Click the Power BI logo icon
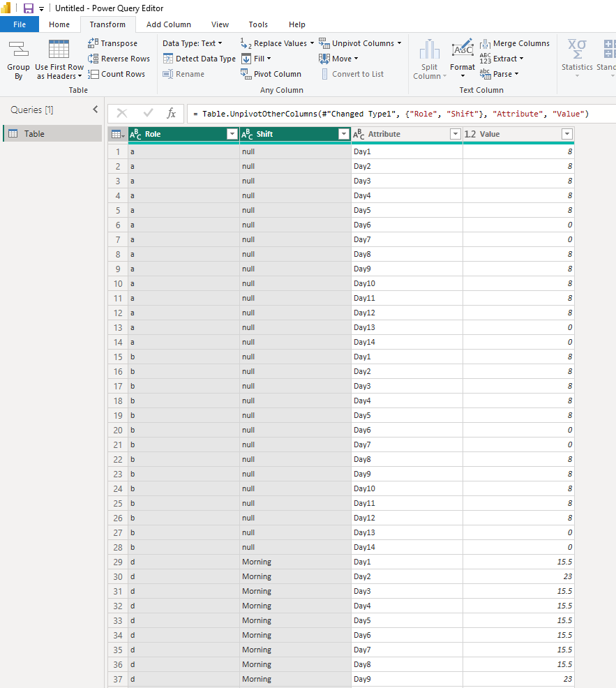The image size is (616, 688). [6, 8]
